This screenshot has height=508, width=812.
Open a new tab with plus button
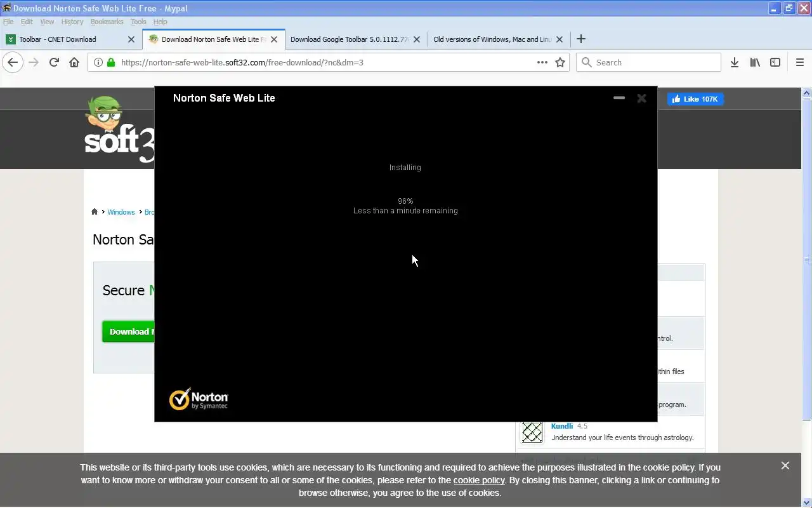[x=580, y=39]
